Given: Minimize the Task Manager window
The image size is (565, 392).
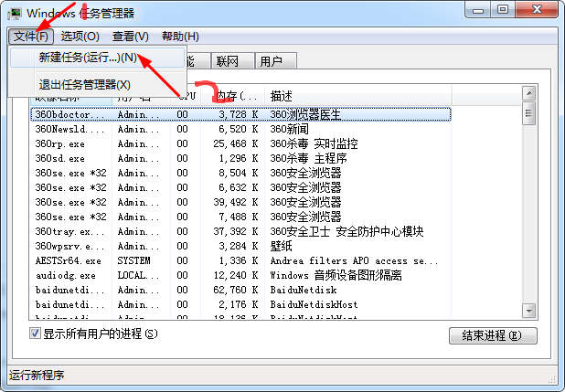Looking at the screenshot, I should (478, 10).
